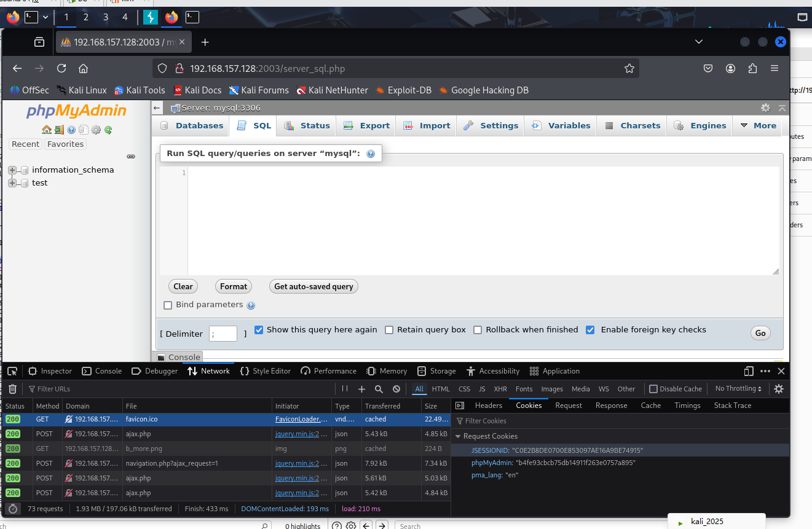Activate the DevTools element picker icon
The width and height of the screenshot is (812, 529).
tap(12, 371)
